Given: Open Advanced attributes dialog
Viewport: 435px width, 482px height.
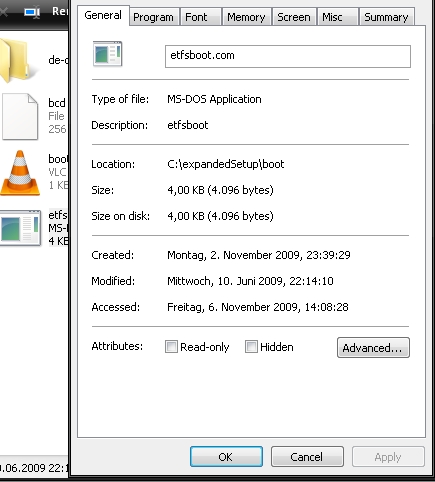Looking at the screenshot, I should (373, 348).
